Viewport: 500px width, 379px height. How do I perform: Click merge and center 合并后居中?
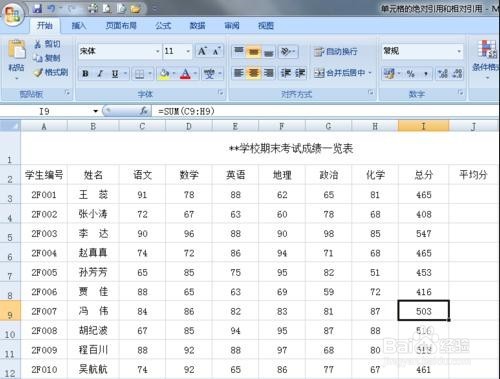click(340, 73)
